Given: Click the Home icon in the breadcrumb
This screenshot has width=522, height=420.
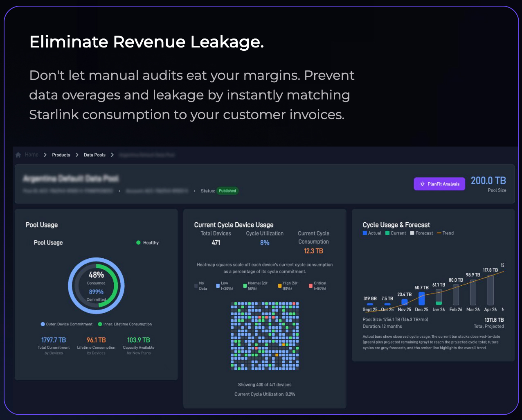Looking at the screenshot, I should [18, 155].
